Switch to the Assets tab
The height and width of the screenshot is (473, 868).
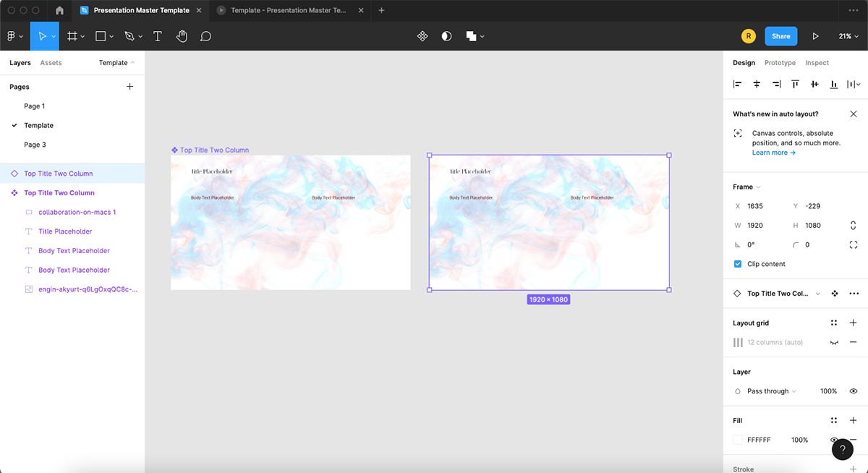pyautogui.click(x=51, y=62)
